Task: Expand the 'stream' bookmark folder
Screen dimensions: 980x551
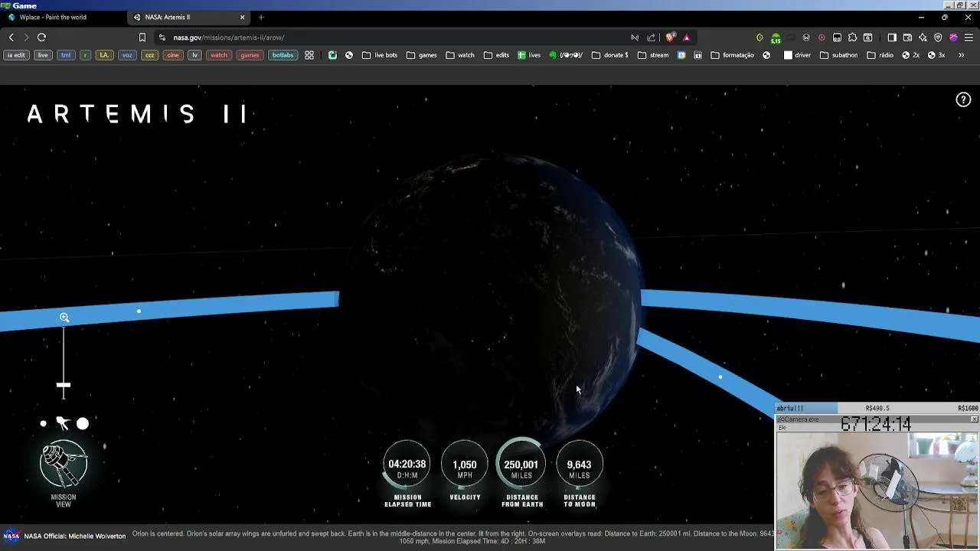Action: pyautogui.click(x=653, y=55)
